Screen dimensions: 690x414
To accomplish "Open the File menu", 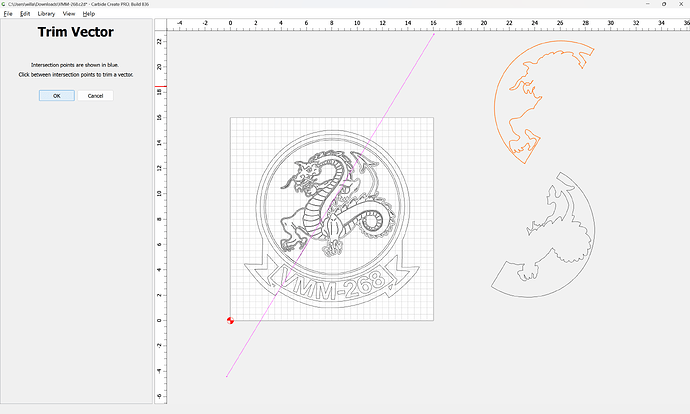I will pyautogui.click(x=8, y=14).
